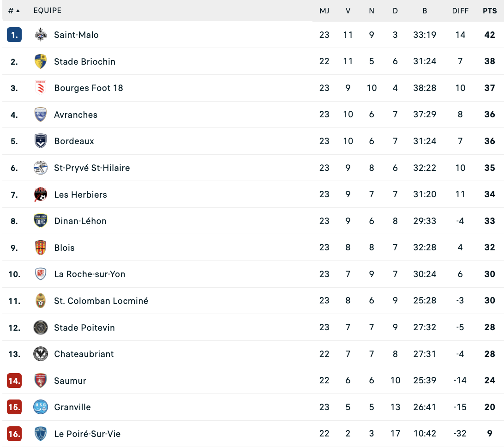
Task: Click the Les Herbiers club logo
Action: point(41,194)
